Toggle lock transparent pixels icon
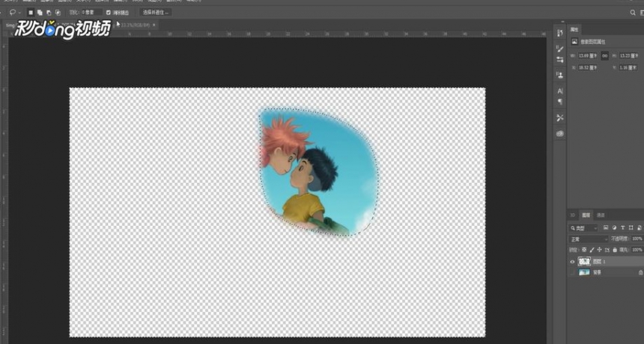 (584, 250)
